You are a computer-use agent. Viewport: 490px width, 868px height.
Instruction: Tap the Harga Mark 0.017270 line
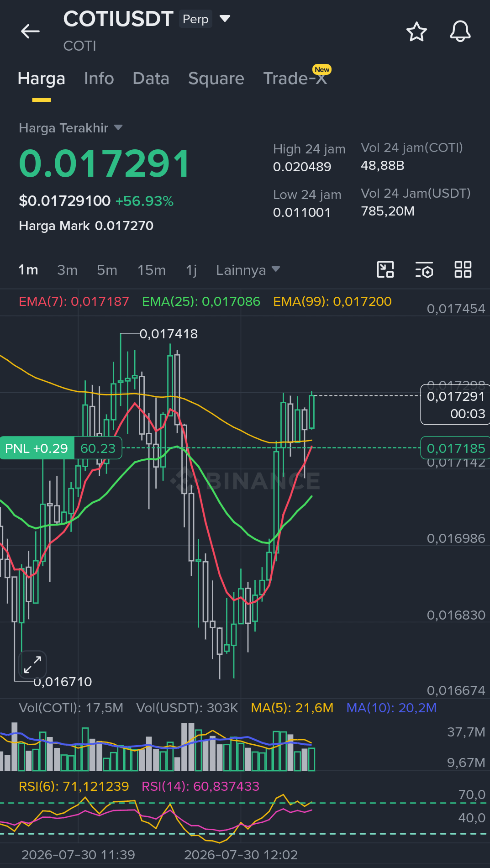[x=86, y=226]
